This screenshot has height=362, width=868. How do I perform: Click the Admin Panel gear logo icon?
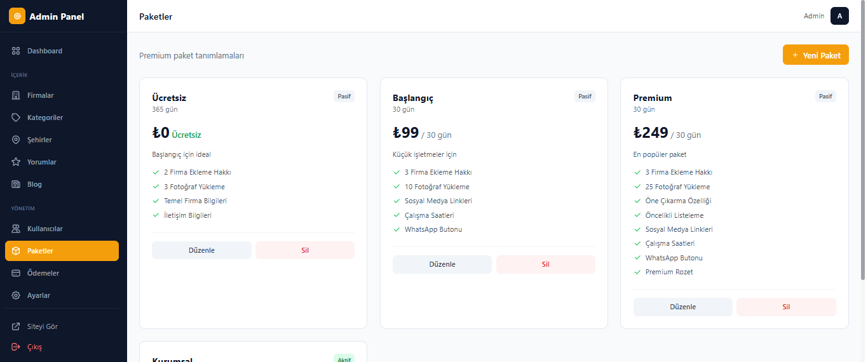coord(17,17)
